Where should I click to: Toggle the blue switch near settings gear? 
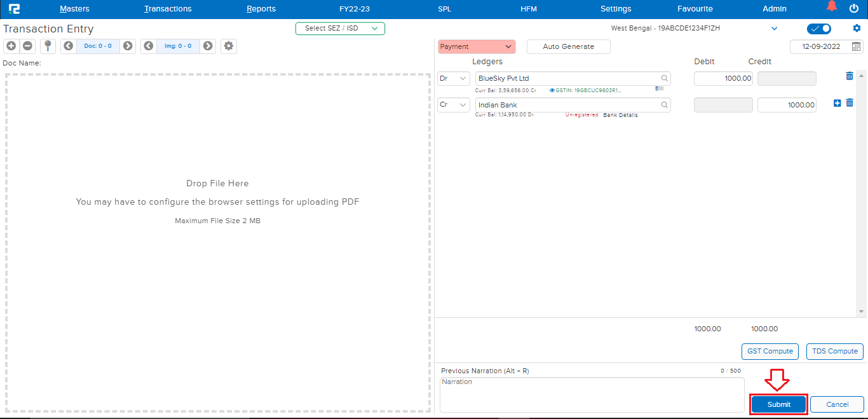tap(819, 29)
